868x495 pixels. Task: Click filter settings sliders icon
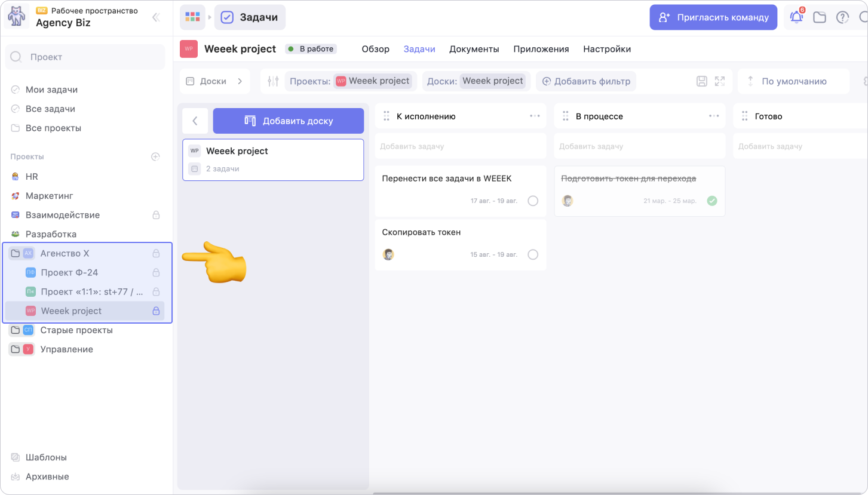(273, 81)
